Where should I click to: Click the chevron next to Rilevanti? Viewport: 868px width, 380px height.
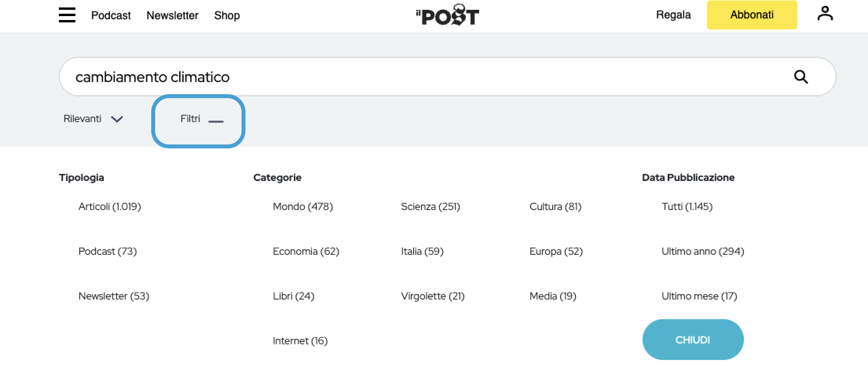[x=117, y=119]
